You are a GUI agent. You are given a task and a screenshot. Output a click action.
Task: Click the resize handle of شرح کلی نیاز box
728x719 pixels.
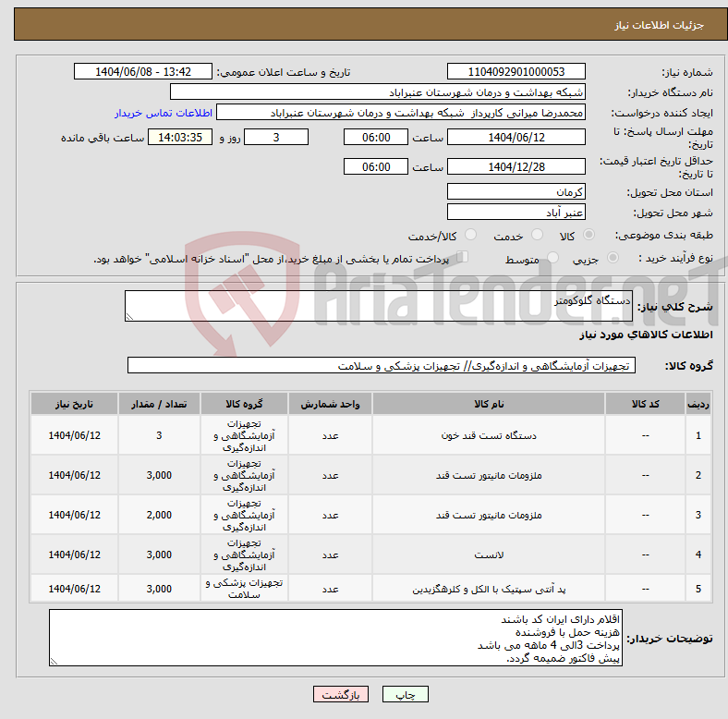pyautogui.click(x=129, y=316)
